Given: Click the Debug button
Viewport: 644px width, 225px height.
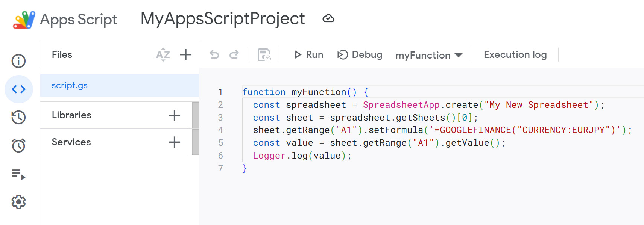Looking at the screenshot, I should (360, 55).
